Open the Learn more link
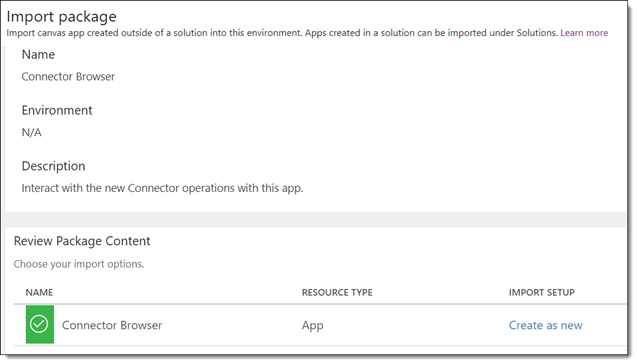Viewport: 637px width, 364px height. pyautogui.click(x=584, y=33)
